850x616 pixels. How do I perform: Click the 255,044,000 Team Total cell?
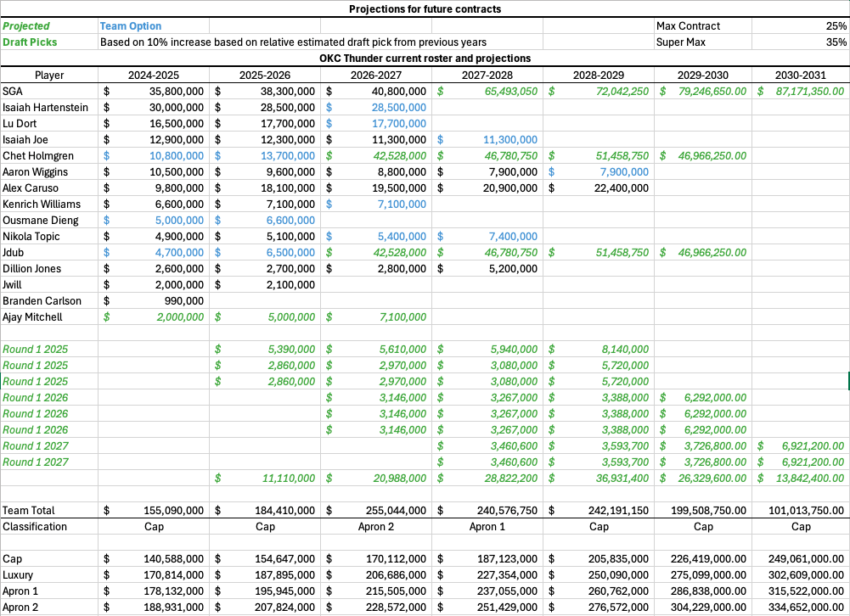pos(376,510)
